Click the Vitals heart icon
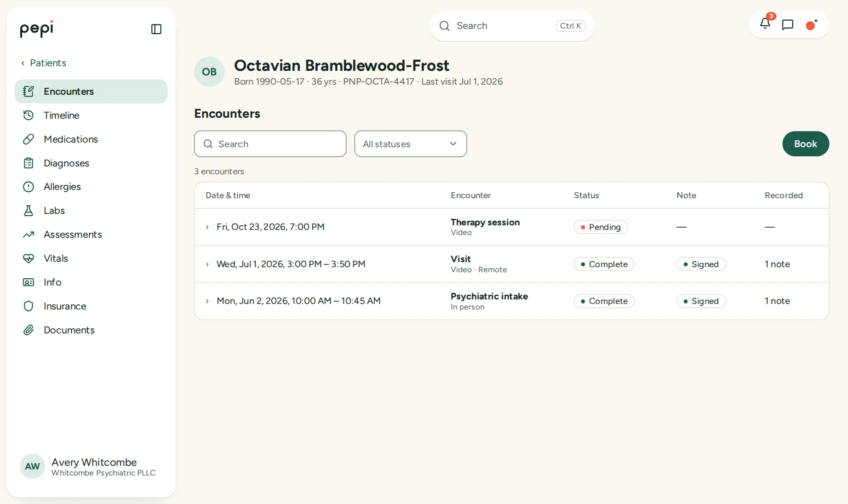Viewport: 848px width, 504px height. [x=29, y=258]
